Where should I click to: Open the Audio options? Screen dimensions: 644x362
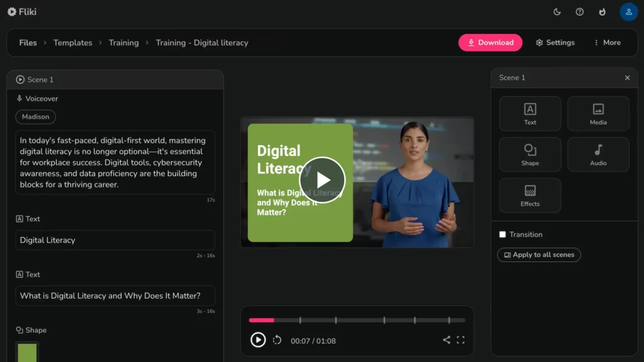pyautogui.click(x=598, y=154)
